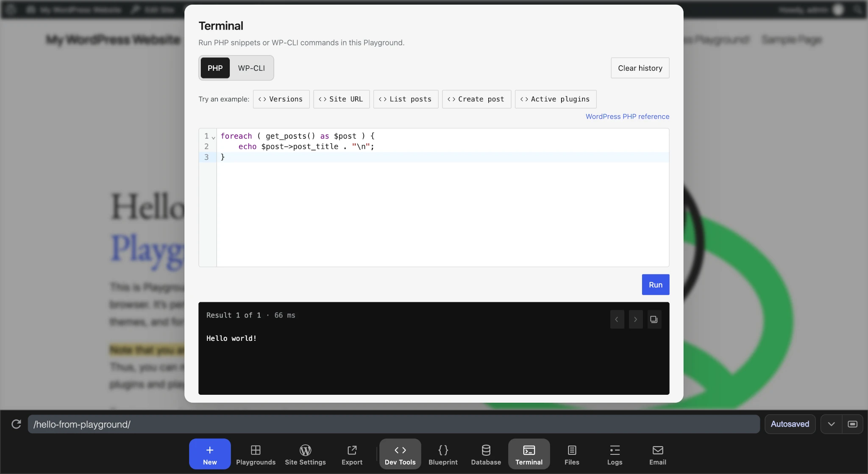Click the Clear history button

(x=640, y=68)
